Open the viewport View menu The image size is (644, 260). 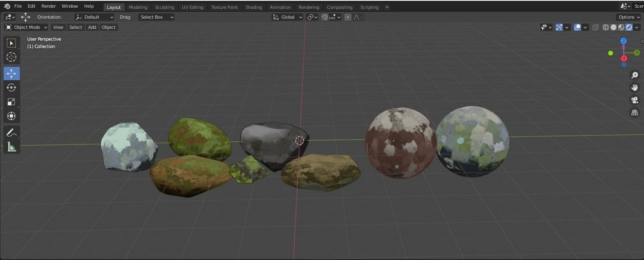(58, 27)
